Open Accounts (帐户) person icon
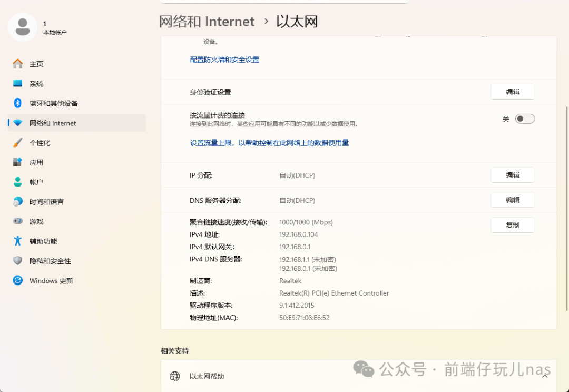 tap(18, 182)
